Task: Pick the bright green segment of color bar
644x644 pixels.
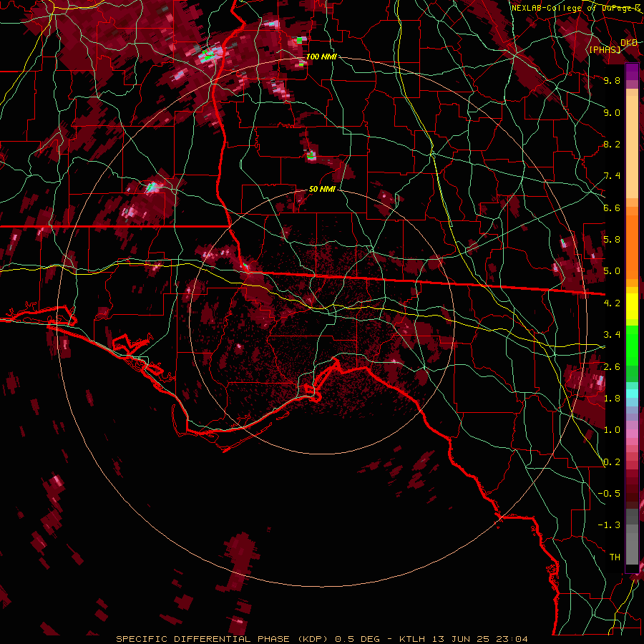Action: tap(632, 345)
